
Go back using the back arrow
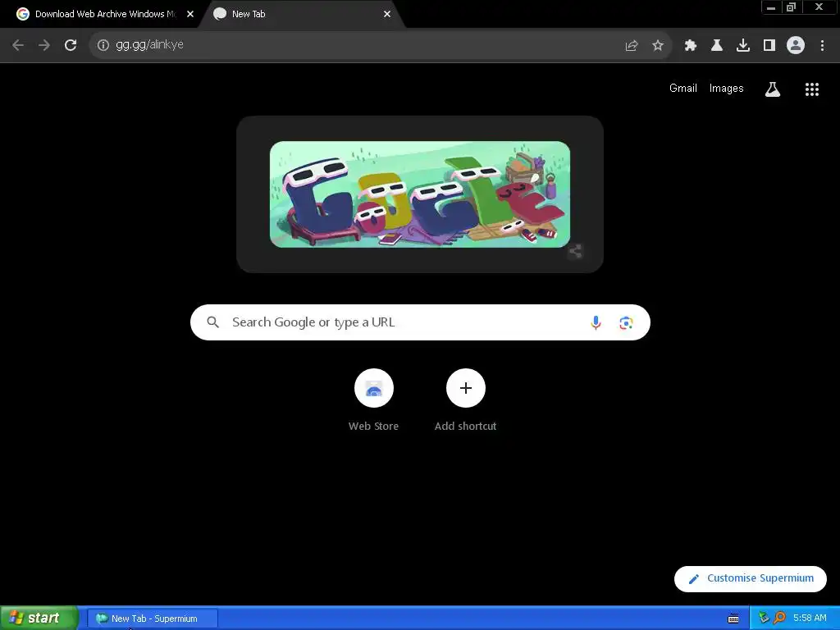click(x=18, y=45)
